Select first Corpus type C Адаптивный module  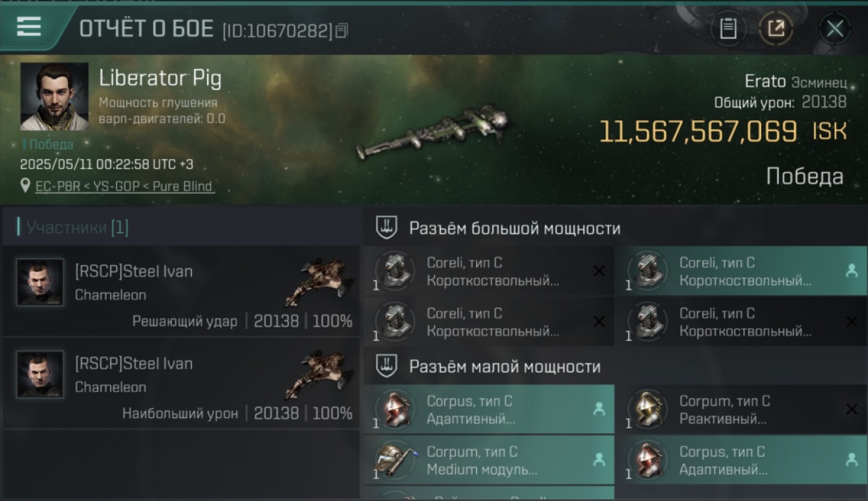click(489, 409)
